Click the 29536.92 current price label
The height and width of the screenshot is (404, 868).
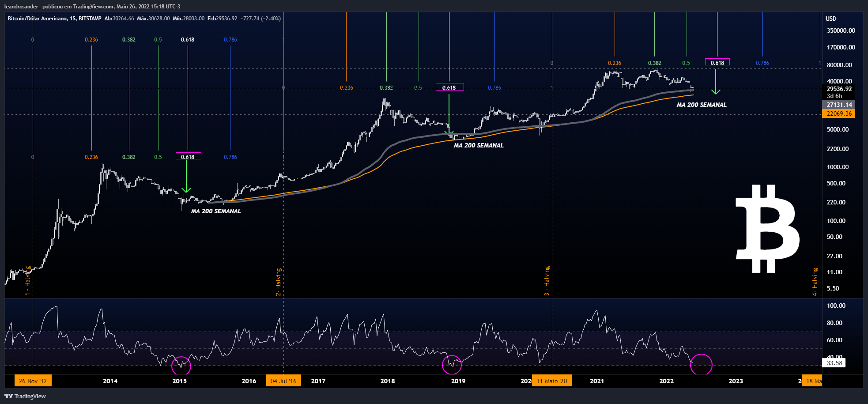[x=839, y=89]
